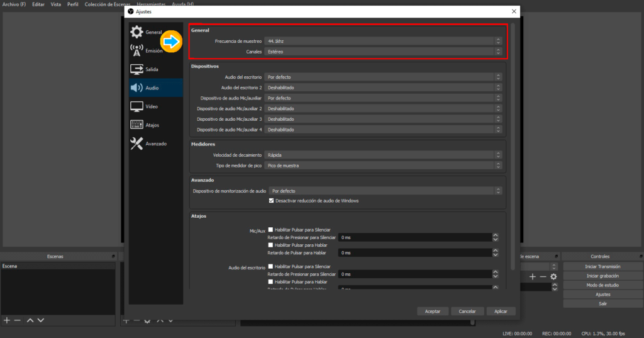
Task: Select the Atajos keyboard icon
Action: pos(136,125)
